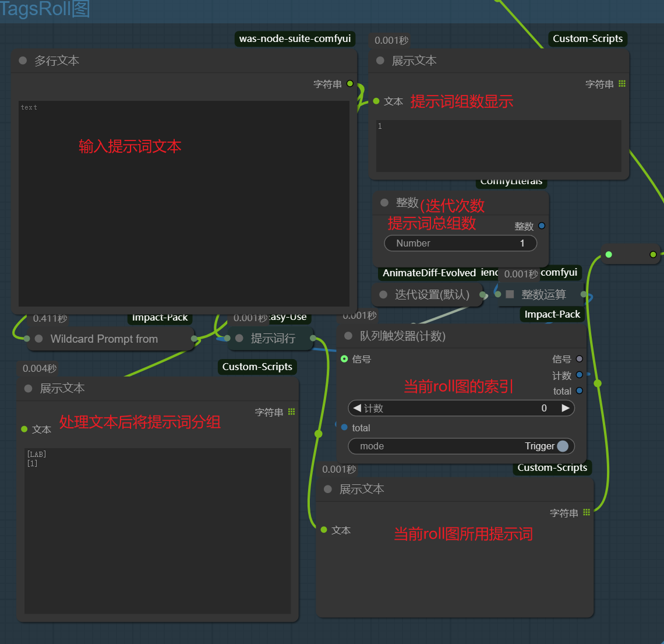Click the square icon on 整数运算 node
The width and height of the screenshot is (664, 644).
click(510, 295)
